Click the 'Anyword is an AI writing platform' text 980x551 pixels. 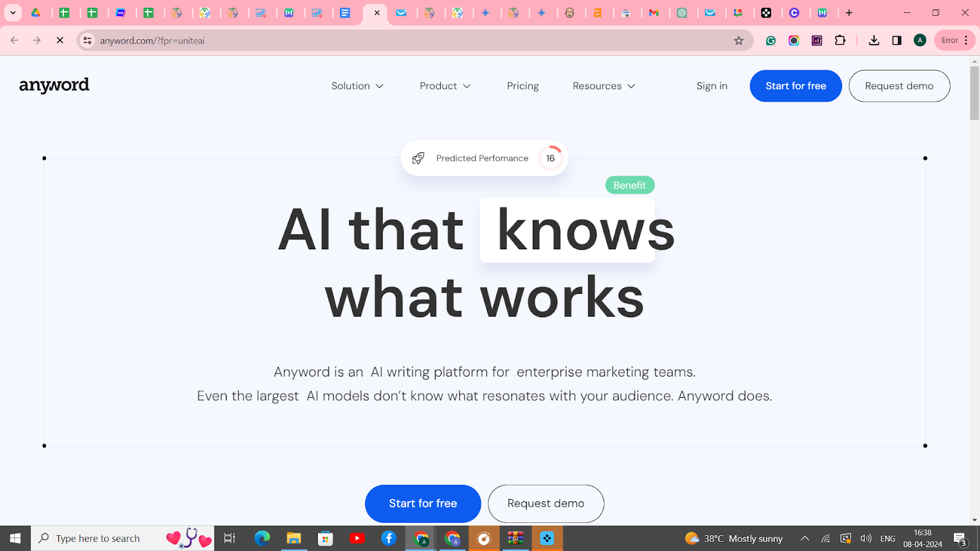[484, 372]
